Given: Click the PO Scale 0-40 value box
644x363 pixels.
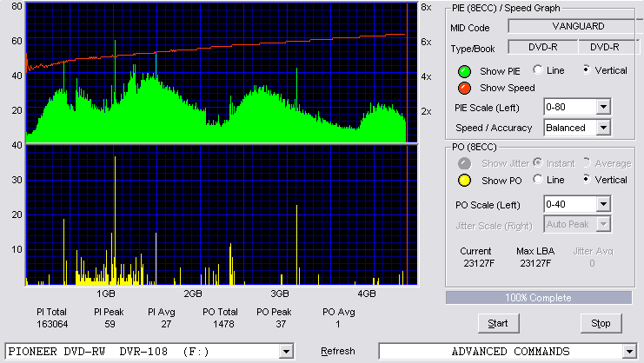Looking at the screenshot, I should (569, 204).
